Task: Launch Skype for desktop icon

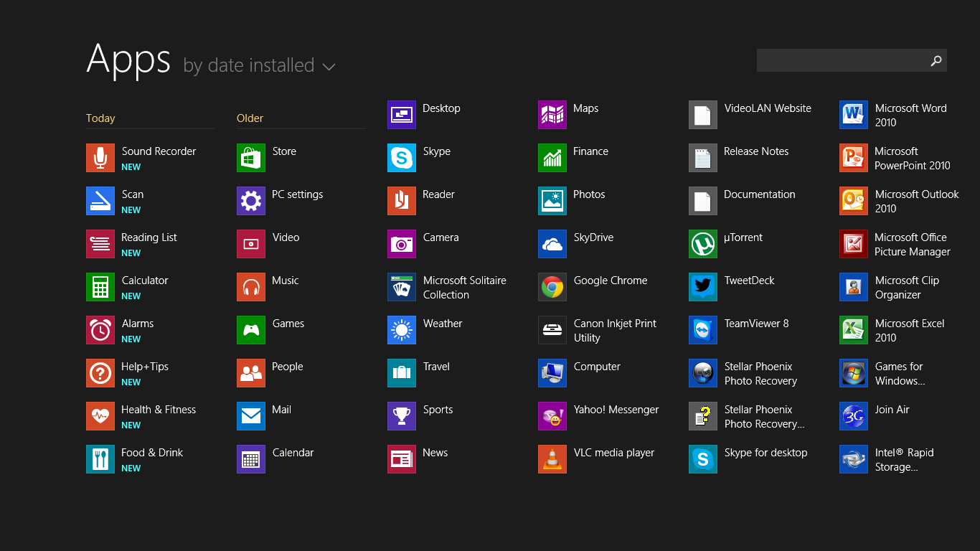Action: click(x=703, y=459)
